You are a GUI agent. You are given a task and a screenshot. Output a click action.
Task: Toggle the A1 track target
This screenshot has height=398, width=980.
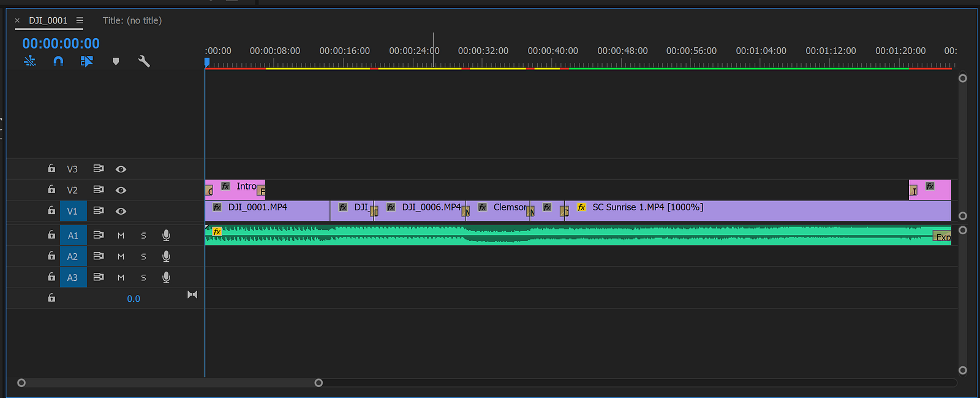coord(73,235)
